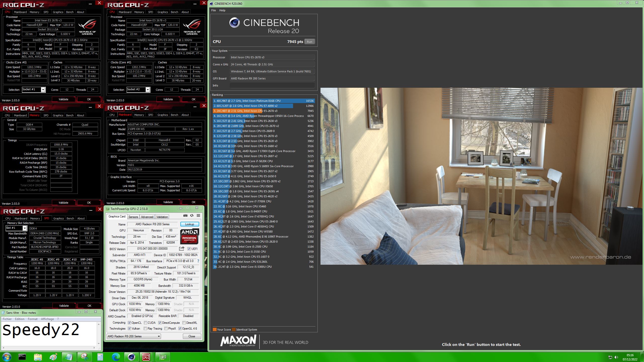The width and height of the screenshot is (644, 362).
Task: Click the GPU-Z title bar icon
Action: [x=108, y=209]
